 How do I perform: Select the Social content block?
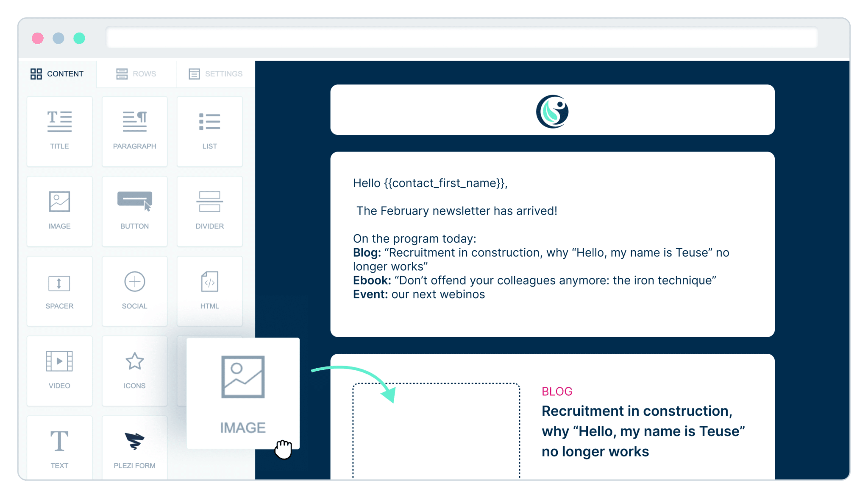click(x=134, y=292)
